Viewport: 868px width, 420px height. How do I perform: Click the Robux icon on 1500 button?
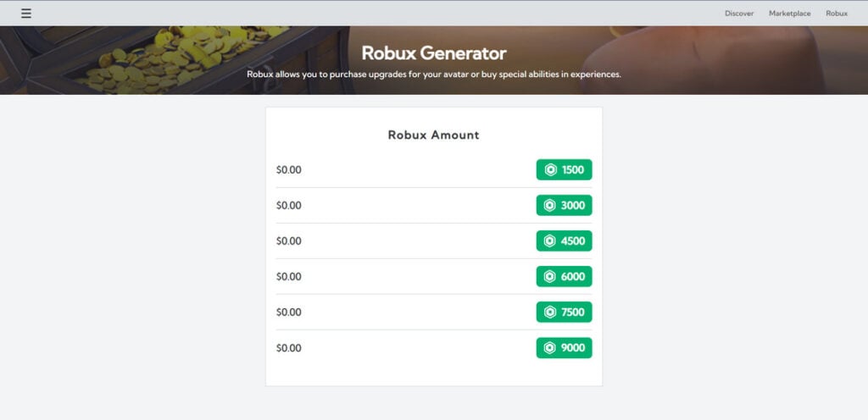pos(550,170)
